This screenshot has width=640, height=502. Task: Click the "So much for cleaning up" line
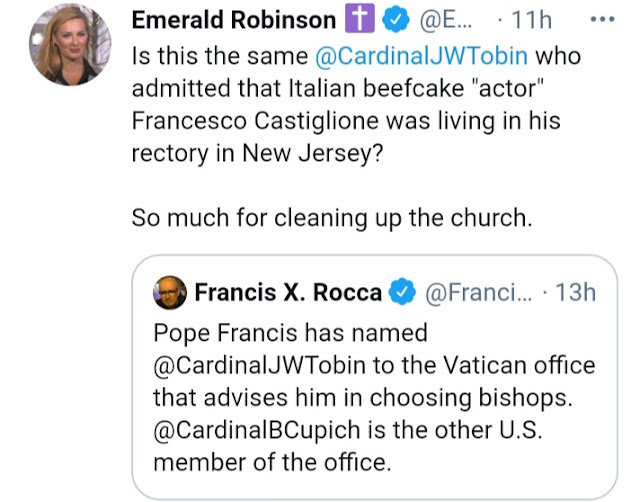coord(331,219)
